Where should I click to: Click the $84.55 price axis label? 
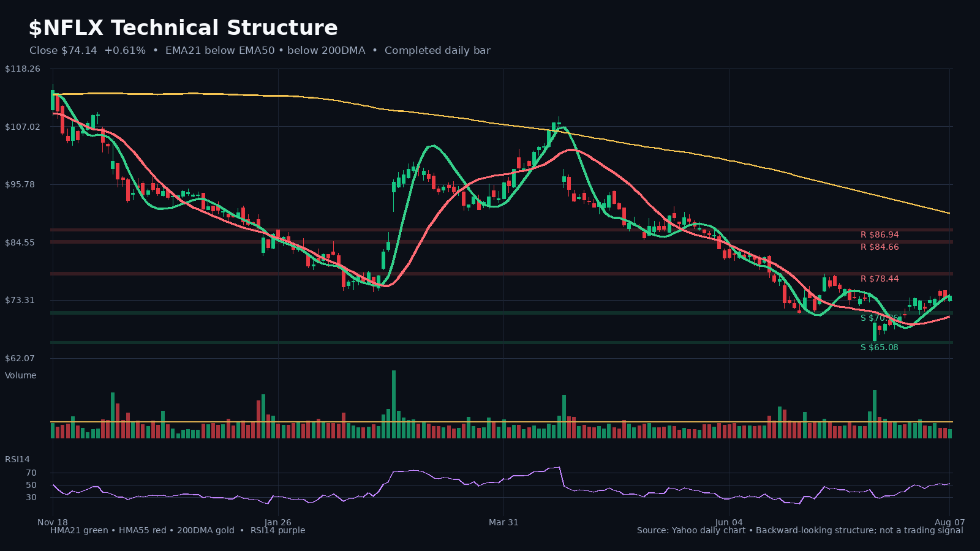pyautogui.click(x=23, y=242)
